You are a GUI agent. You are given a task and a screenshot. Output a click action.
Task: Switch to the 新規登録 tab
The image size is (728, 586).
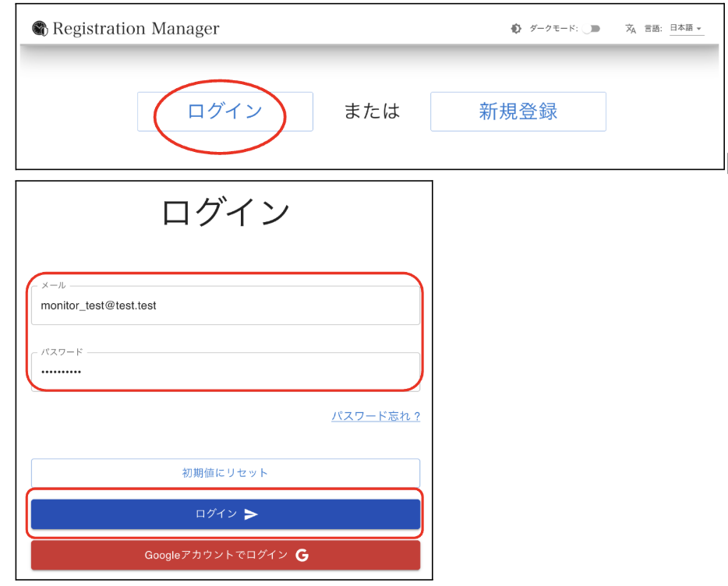click(518, 111)
